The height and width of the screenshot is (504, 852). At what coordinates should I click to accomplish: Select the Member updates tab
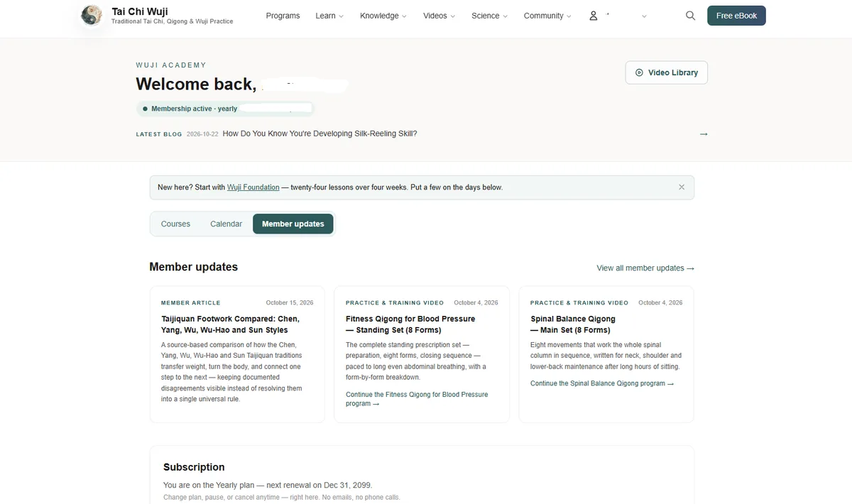tap(293, 224)
